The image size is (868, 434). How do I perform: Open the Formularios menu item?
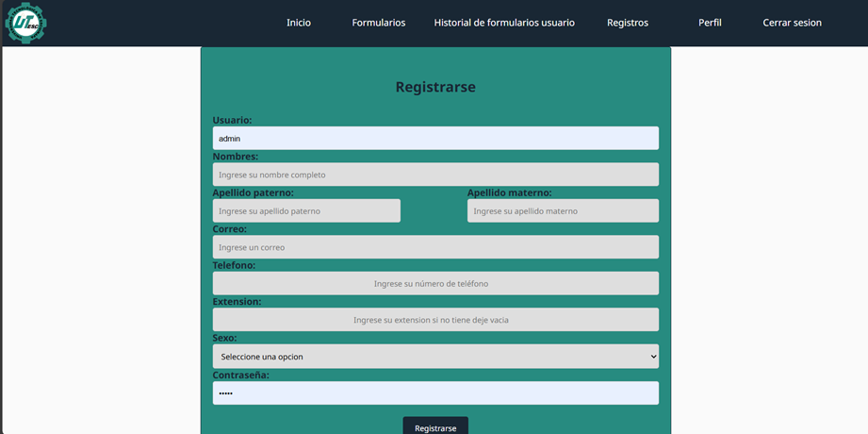[x=378, y=23]
